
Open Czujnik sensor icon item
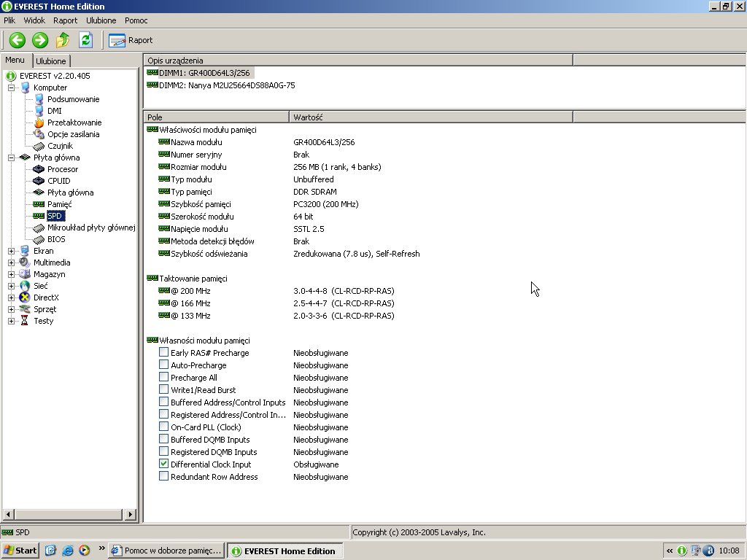[39, 146]
